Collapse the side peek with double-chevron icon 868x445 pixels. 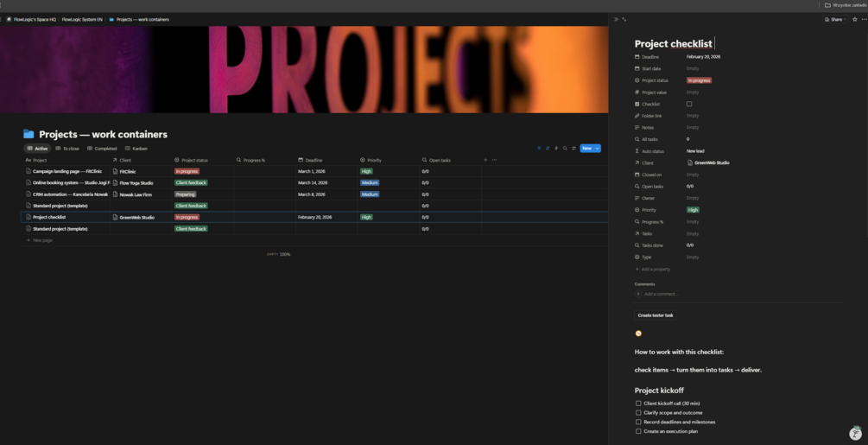(616, 19)
